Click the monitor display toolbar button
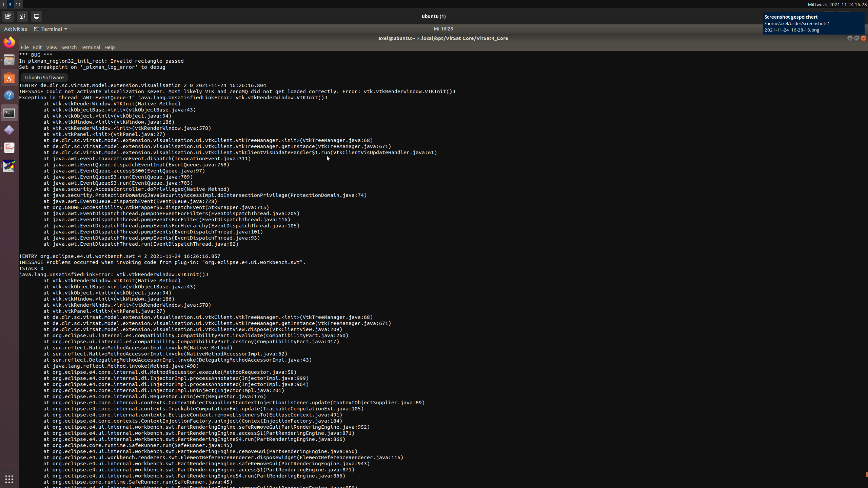This screenshot has height=488, width=868. pos(37,16)
